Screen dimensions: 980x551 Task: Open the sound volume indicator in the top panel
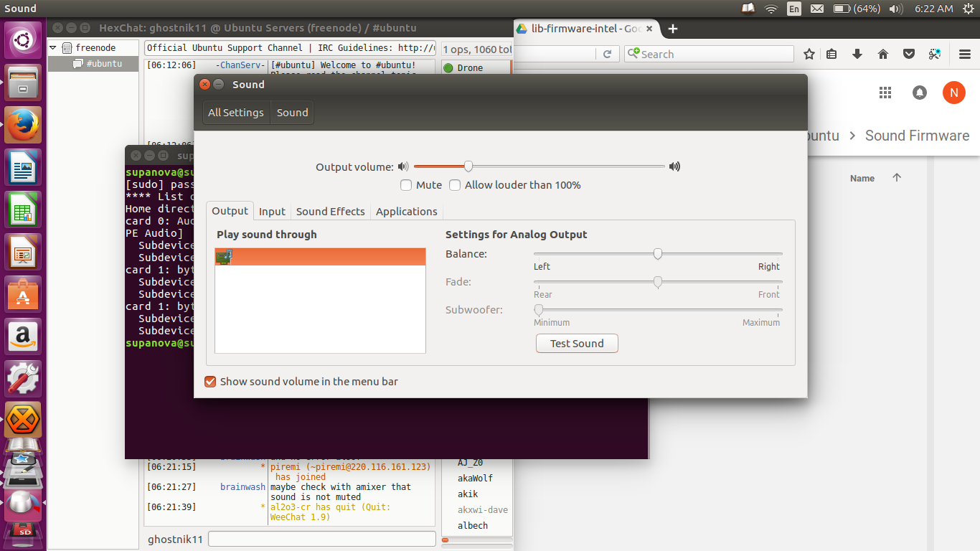click(x=896, y=9)
